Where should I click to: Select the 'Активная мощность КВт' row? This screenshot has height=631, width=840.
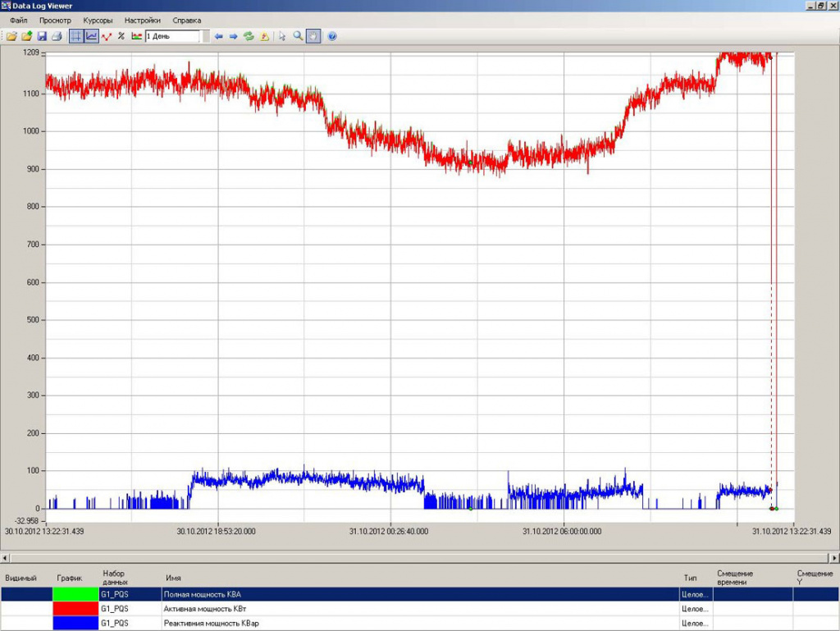(x=419, y=609)
